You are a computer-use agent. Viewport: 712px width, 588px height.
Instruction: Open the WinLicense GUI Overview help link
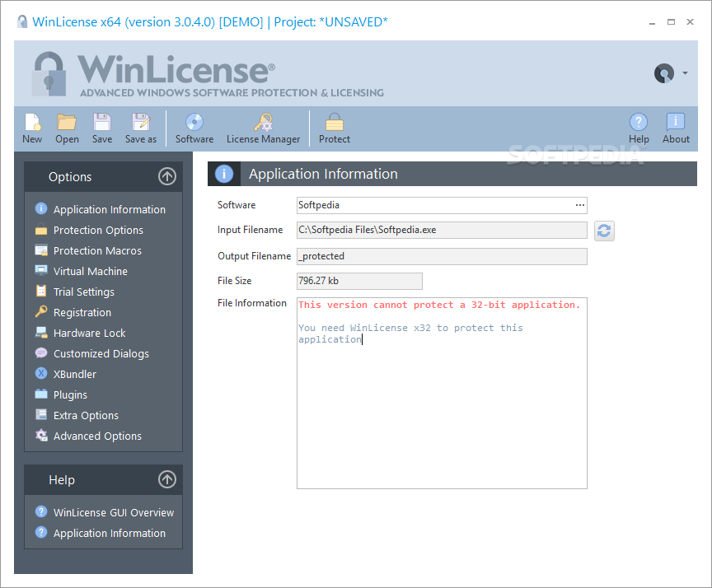coord(114,513)
